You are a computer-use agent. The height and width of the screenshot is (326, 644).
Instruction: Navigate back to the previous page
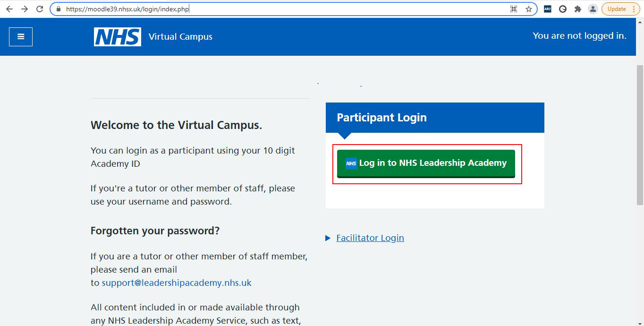[x=9, y=9]
